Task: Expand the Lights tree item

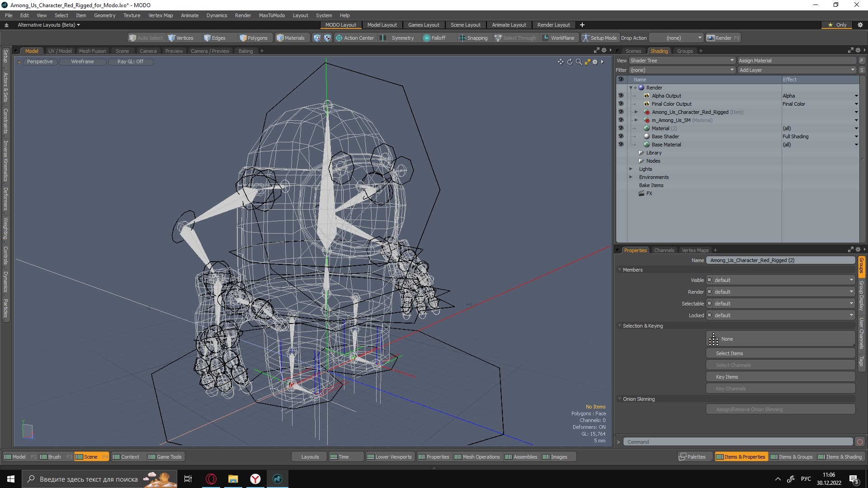Action: click(x=631, y=169)
